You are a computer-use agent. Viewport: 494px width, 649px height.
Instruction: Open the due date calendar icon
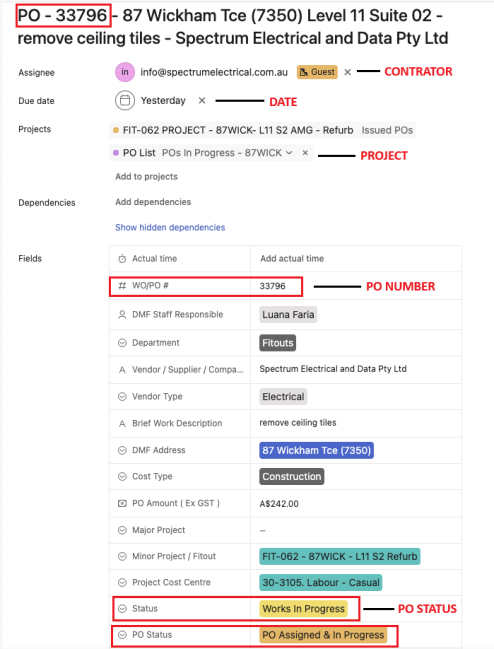click(125, 101)
